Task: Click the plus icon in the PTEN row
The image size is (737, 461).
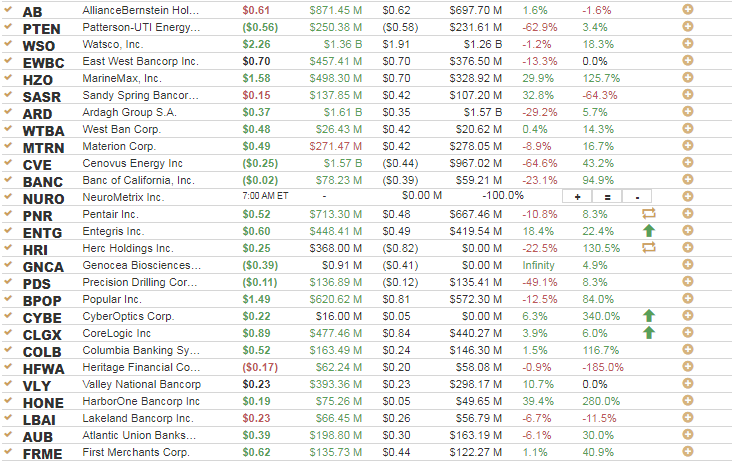Action: click(688, 26)
